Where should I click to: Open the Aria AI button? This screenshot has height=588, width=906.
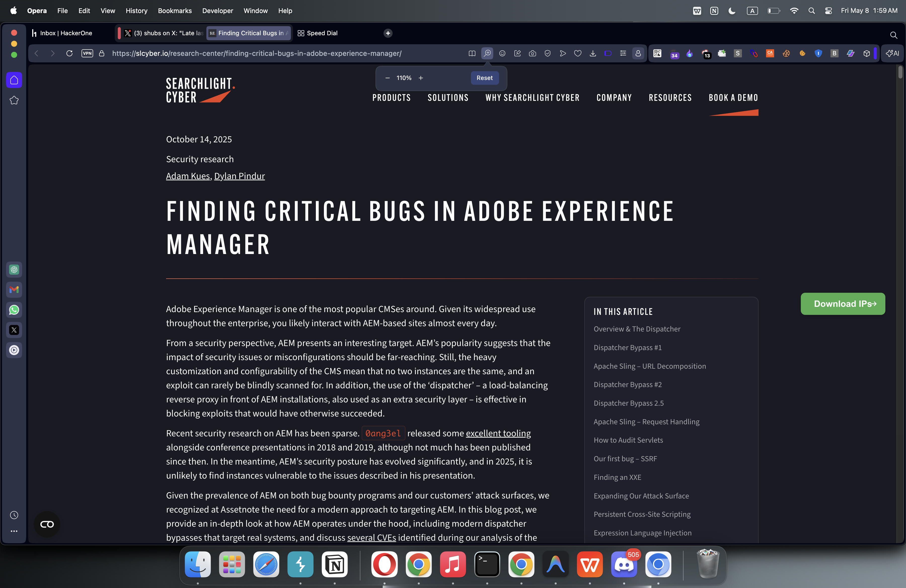(892, 53)
